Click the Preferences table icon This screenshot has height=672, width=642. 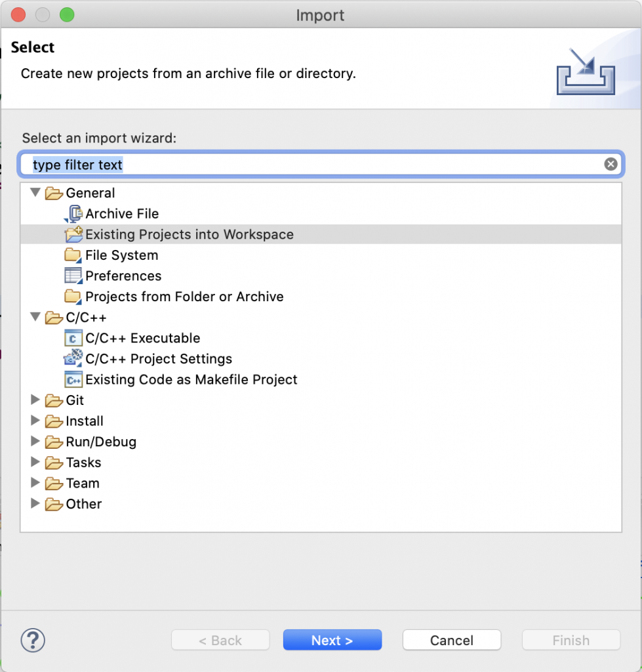pyautogui.click(x=73, y=276)
